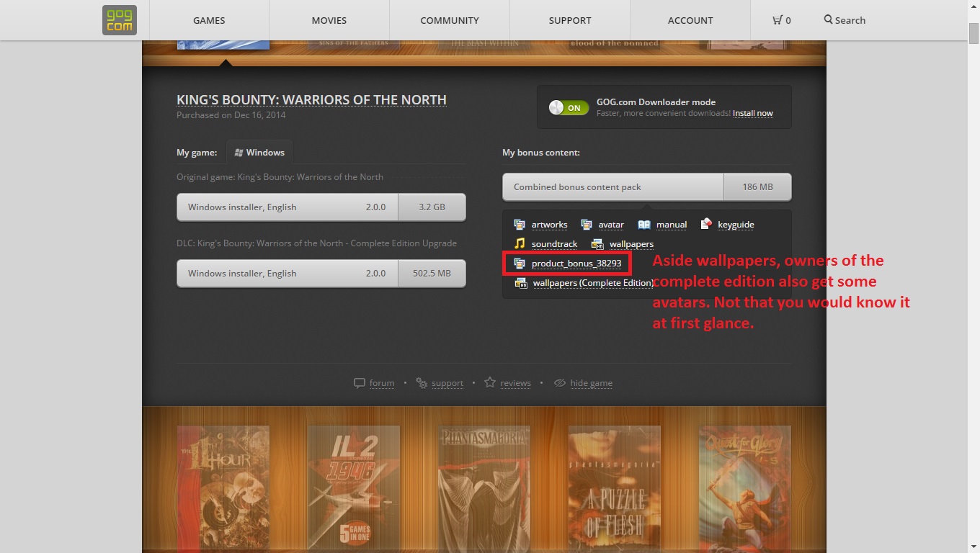Open the product_bonus_38293 download link
980x553 pixels.
coord(576,264)
